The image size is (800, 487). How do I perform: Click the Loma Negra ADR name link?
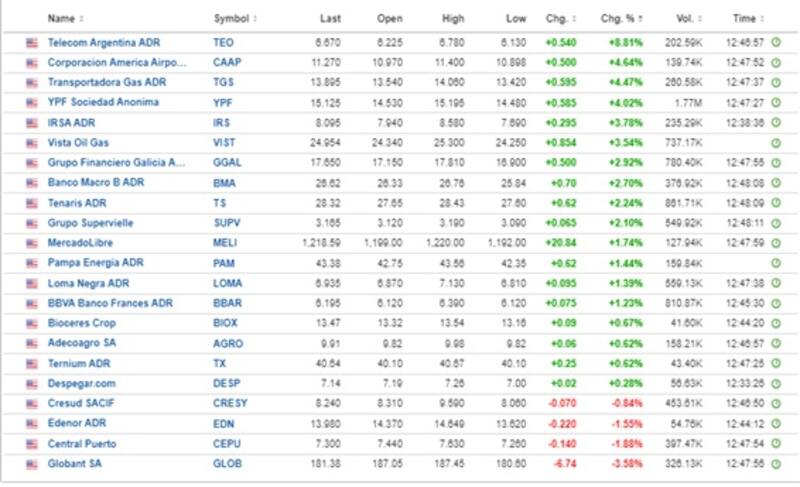point(90,283)
